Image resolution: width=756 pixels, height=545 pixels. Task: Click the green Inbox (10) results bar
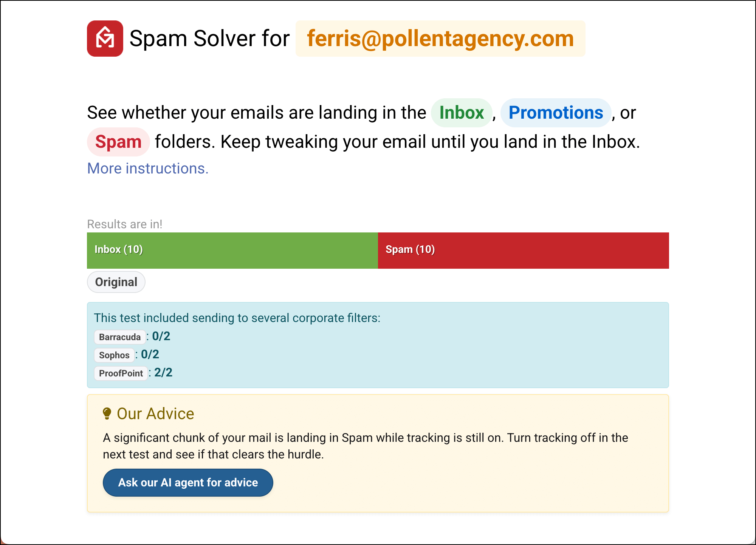click(x=232, y=250)
